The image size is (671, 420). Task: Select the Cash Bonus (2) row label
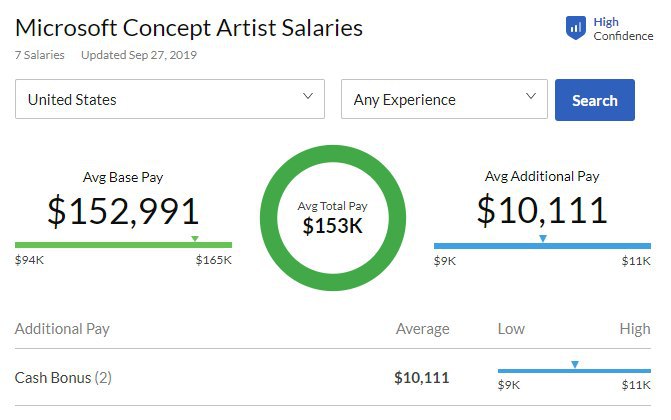tap(63, 378)
